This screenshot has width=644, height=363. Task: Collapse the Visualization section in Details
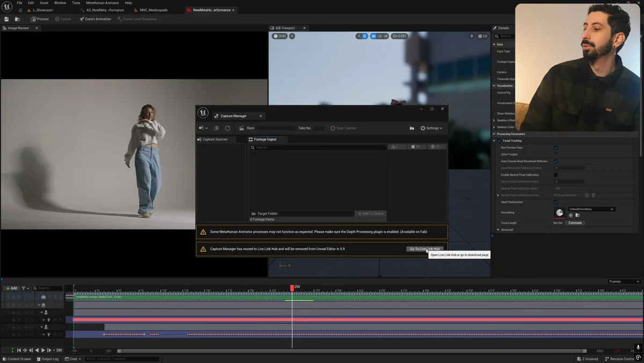pos(494,86)
